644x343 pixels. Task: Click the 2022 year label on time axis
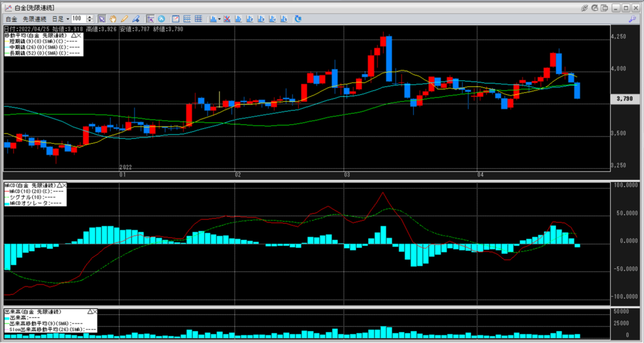126,167
